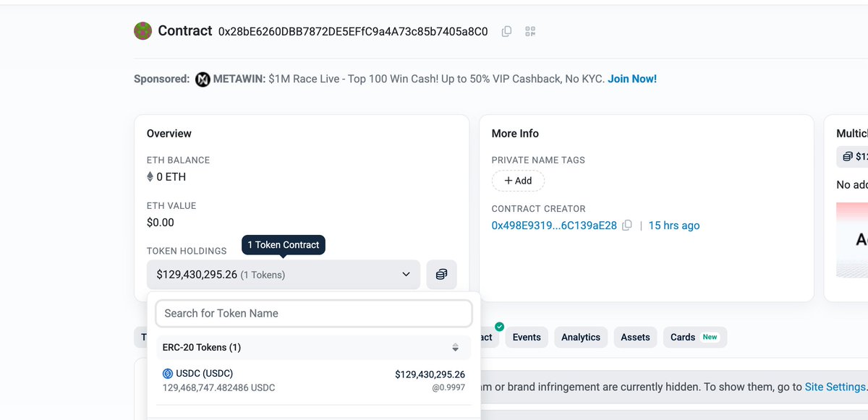Viewport: 868px width, 420px height.
Task: Open the Site Settings link
Action: pyautogui.click(x=835, y=387)
